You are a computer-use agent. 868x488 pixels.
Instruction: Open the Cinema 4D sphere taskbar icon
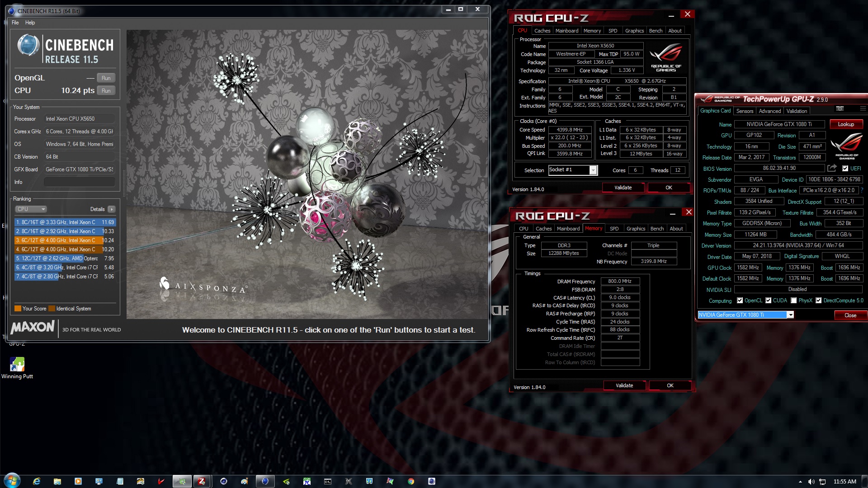[x=224, y=481]
